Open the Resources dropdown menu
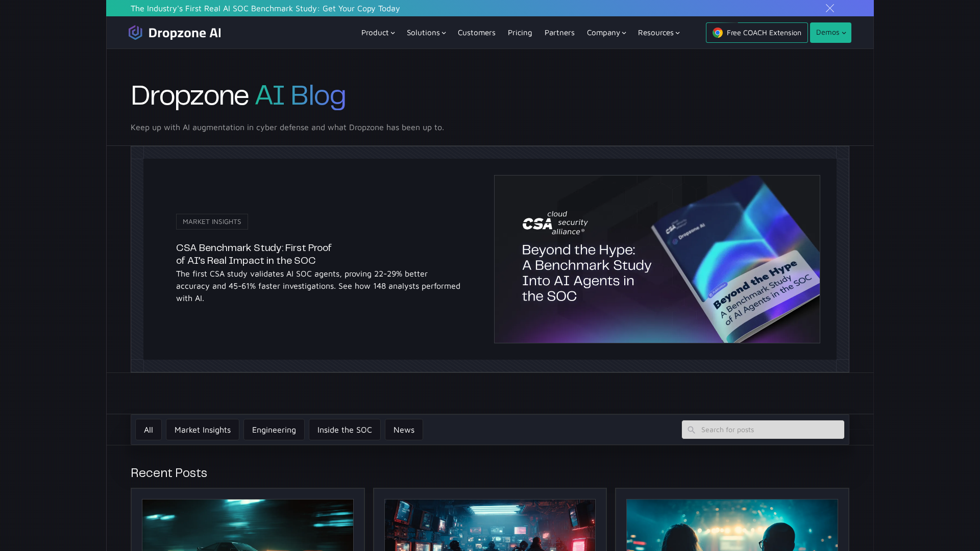Image resolution: width=980 pixels, height=551 pixels. (658, 33)
